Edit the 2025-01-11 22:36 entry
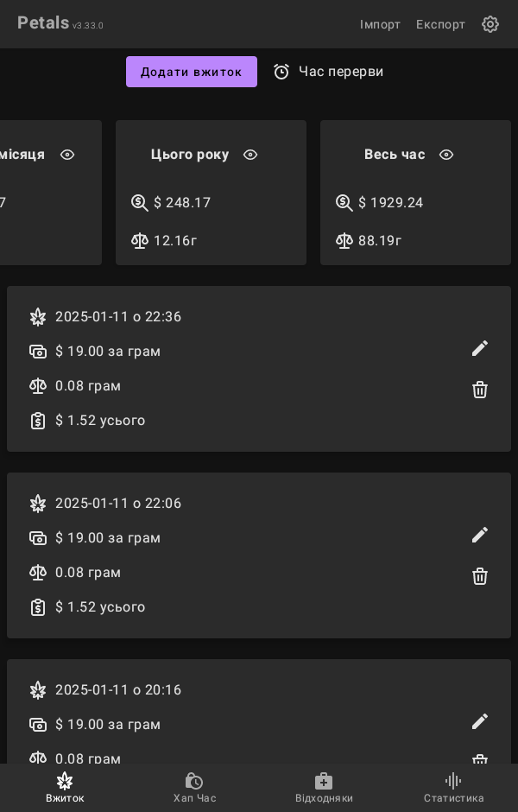The width and height of the screenshot is (518, 812). point(480,348)
